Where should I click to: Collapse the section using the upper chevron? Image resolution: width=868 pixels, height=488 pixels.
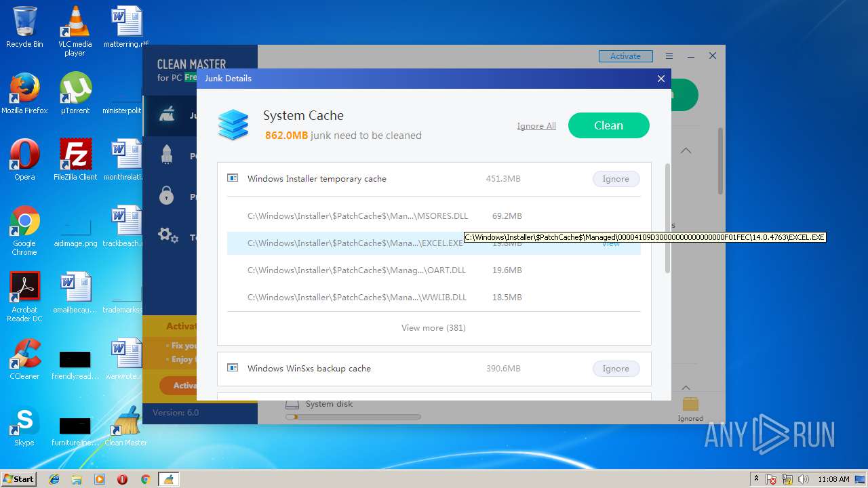pyautogui.click(x=686, y=150)
